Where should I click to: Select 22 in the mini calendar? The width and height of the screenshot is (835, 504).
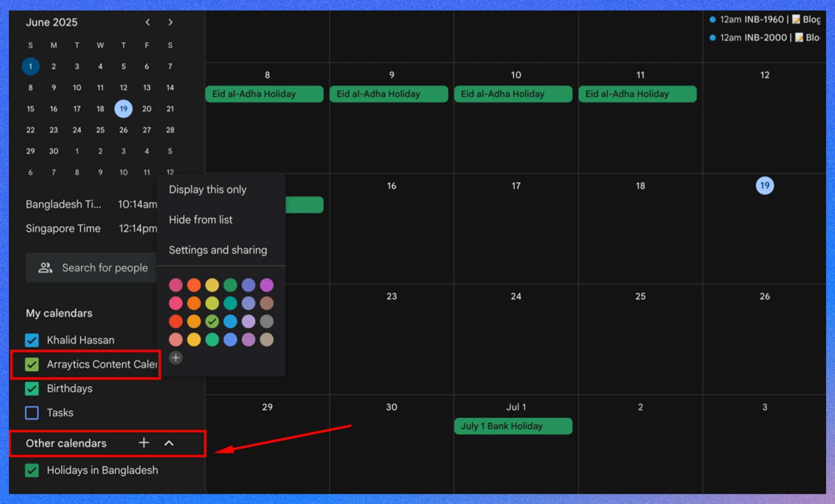click(30, 130)
